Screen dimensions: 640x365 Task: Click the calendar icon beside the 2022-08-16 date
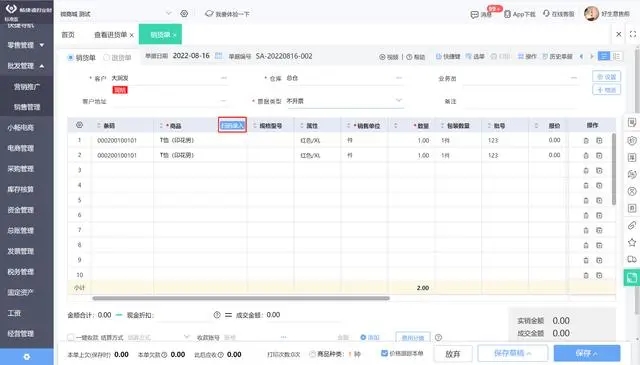(x=219, y=56)
